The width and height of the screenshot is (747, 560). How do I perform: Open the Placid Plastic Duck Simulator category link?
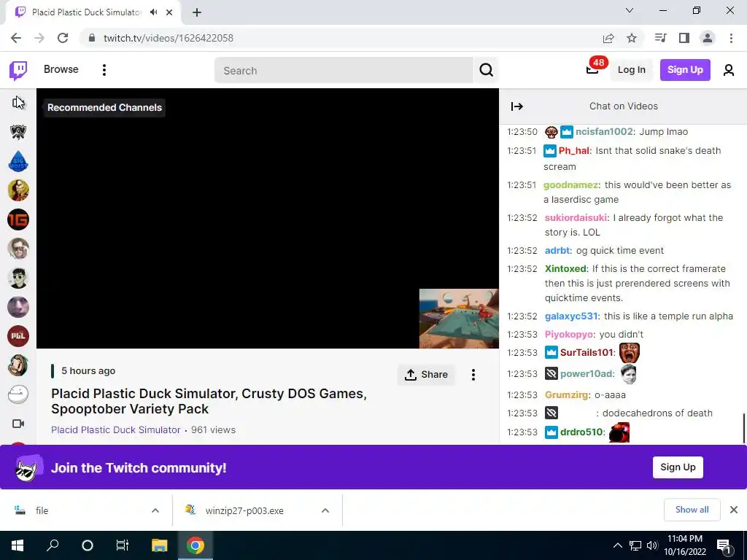(116, 429)
